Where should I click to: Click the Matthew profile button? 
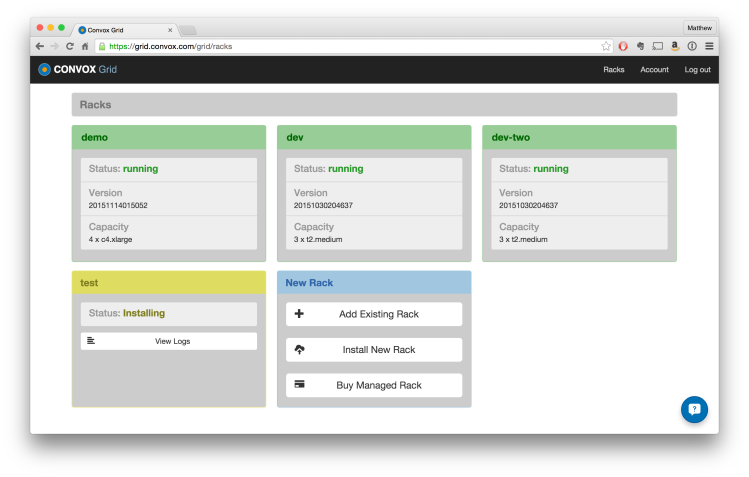699,28
